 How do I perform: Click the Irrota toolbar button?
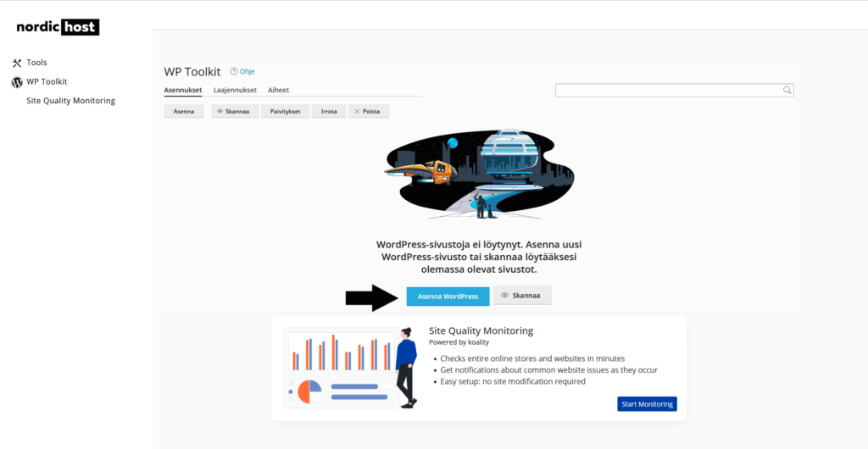(329, 111)
